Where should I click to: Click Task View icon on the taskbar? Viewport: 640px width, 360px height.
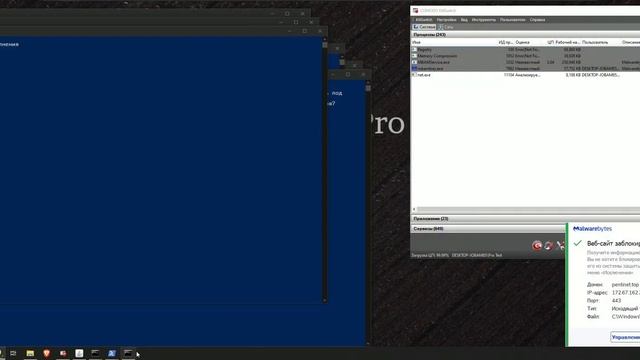click(x=13, y=353)
